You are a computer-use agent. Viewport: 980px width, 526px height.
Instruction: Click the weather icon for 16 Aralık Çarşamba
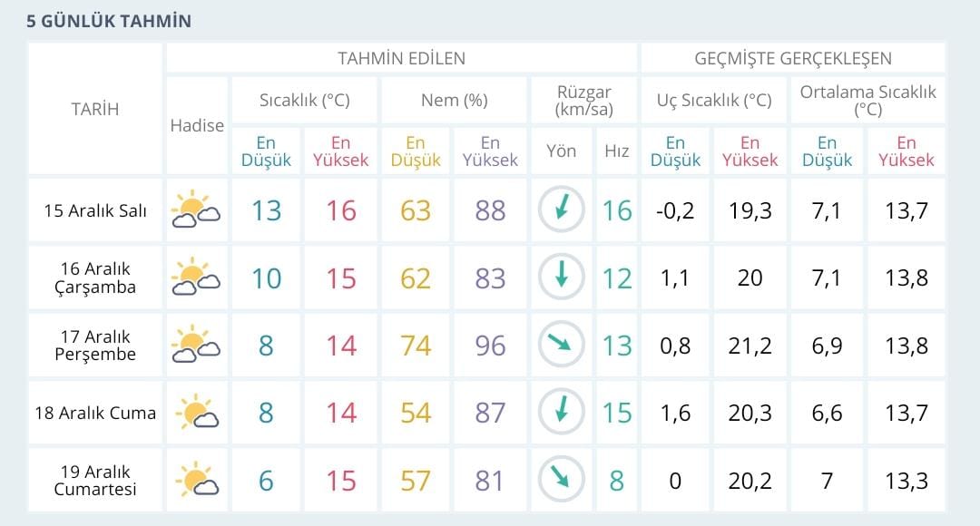tap(196, 278)
